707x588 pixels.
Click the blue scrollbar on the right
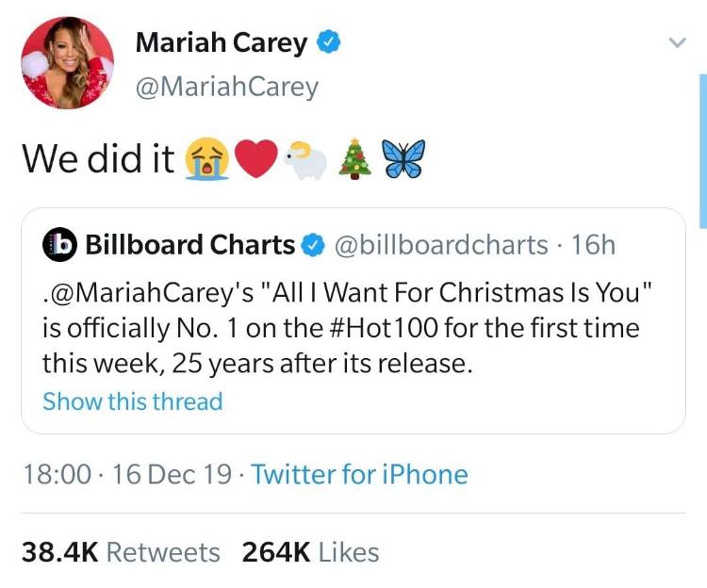point(703,151)
